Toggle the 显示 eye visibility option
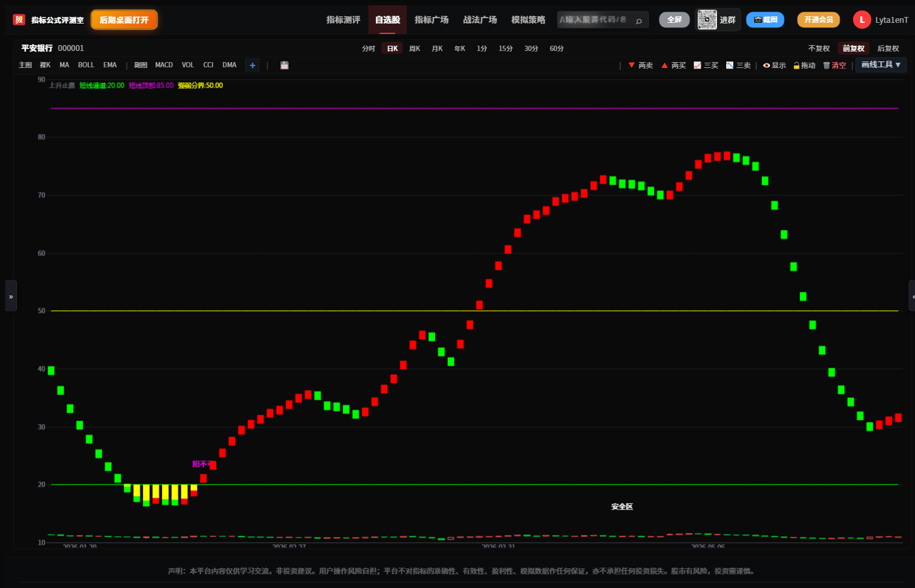This screenshot has width=915, height=588. [774, 65]
